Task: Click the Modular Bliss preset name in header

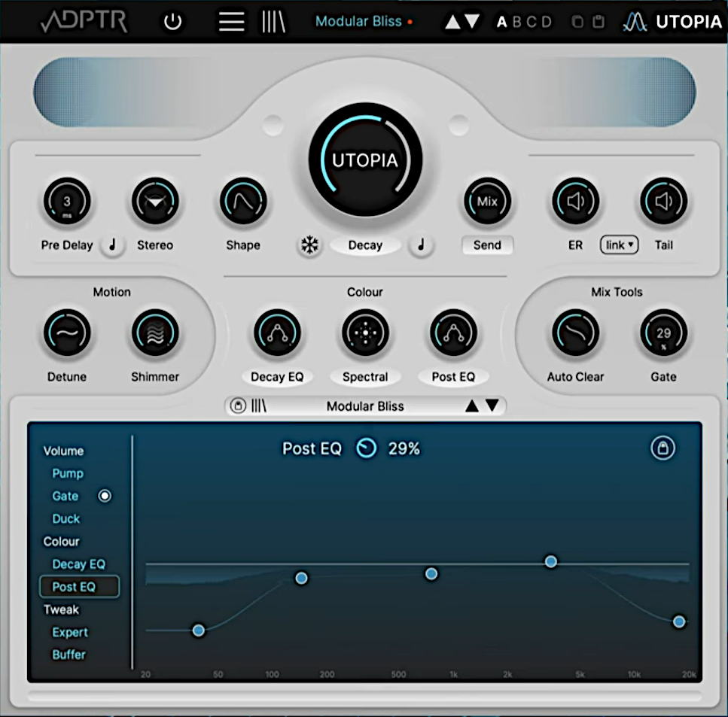Action: tap(358, 21)
